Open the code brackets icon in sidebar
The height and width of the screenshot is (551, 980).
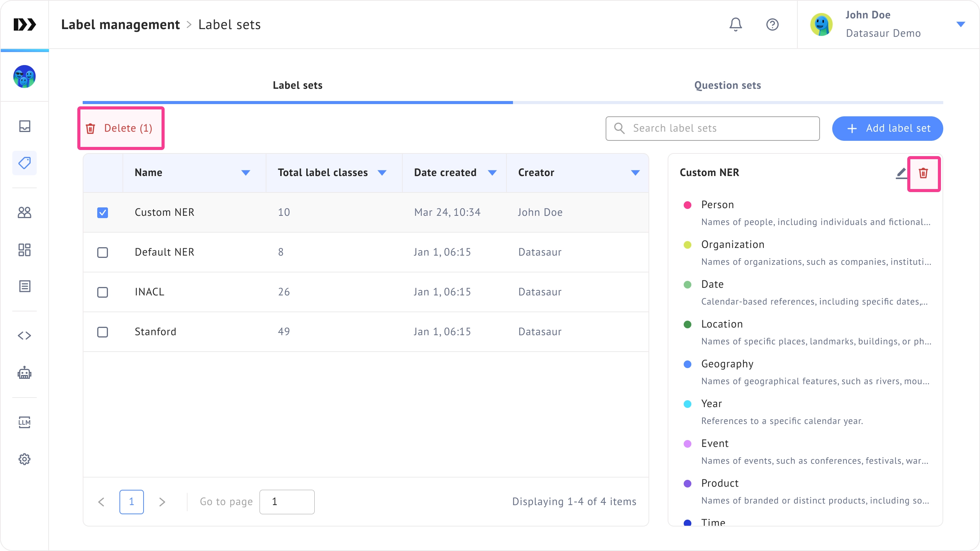(24, 336)
